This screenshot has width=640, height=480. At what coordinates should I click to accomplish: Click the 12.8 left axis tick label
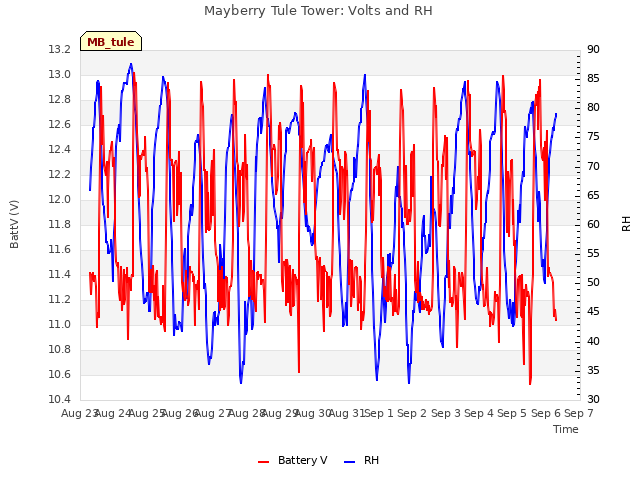(x=60, y=100)
